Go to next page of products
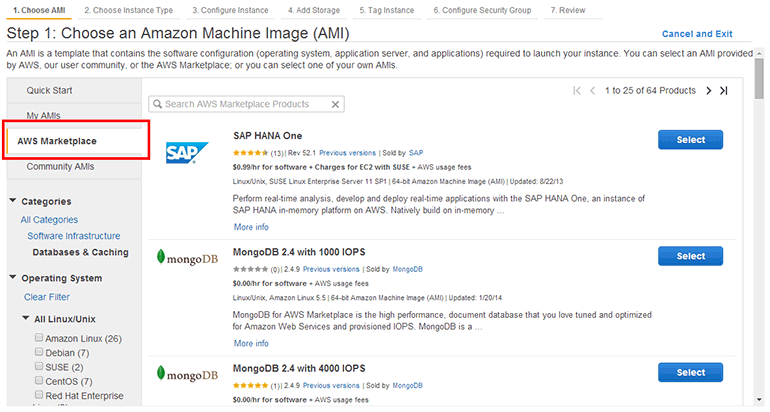Viewport: 770px width, 412px height. (x=709, y=91)
